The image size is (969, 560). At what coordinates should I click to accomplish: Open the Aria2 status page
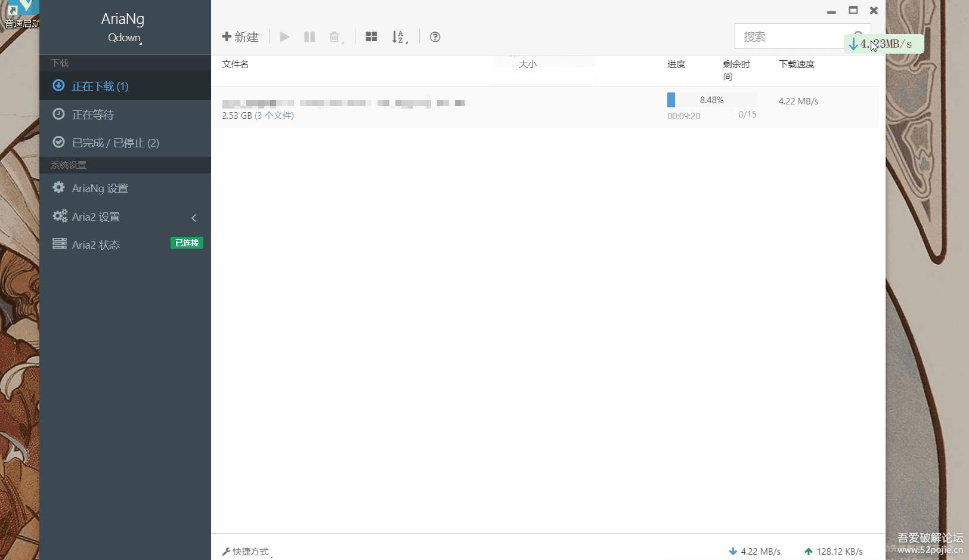[x=95, y=245]
